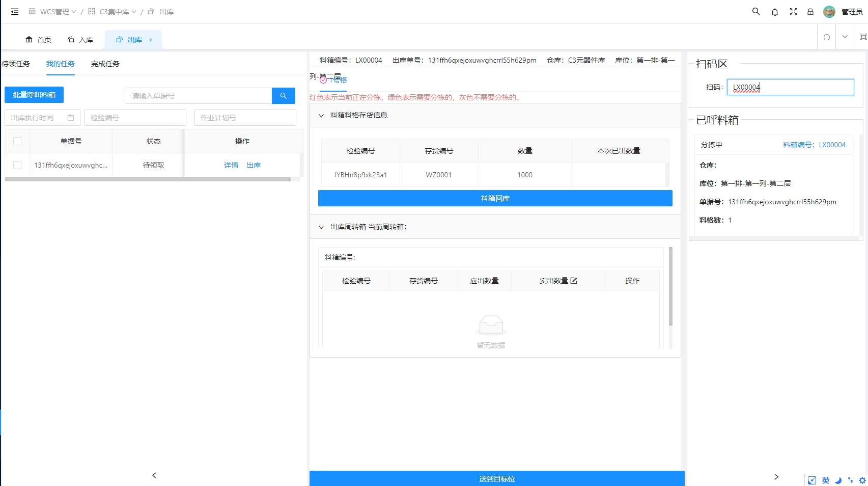Toggle fullscreen mode icon

(793, 11)
